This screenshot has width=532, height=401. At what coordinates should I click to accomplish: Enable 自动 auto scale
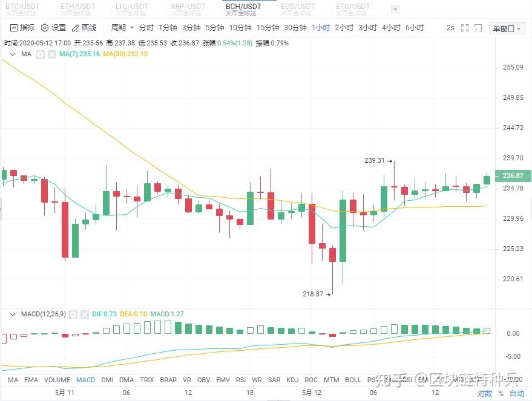click(x=517, y=393)
